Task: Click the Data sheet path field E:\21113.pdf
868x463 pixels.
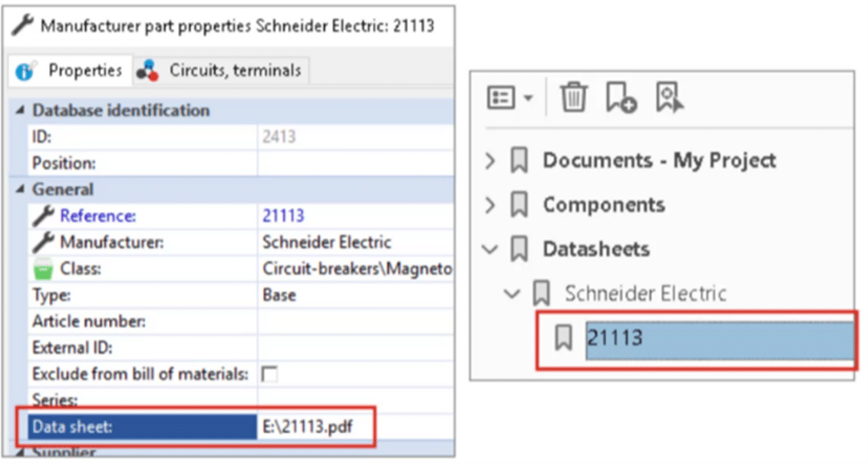Action: click(x=315, y=427)
